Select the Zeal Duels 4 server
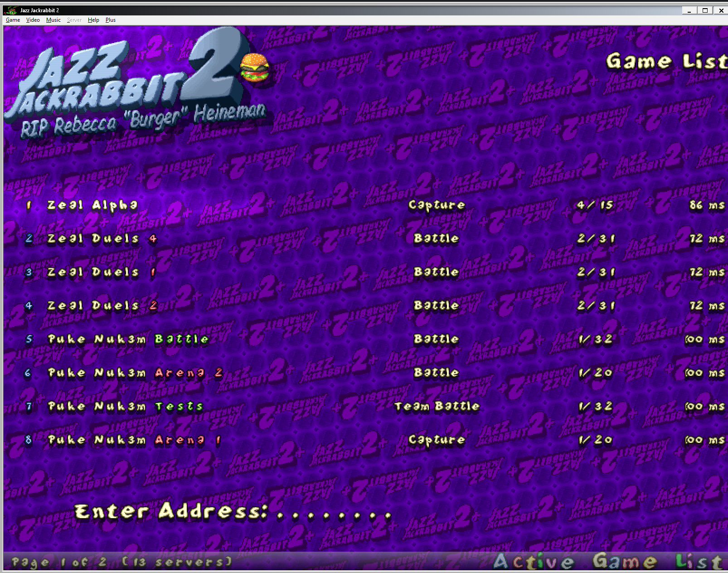 point(102,238)
